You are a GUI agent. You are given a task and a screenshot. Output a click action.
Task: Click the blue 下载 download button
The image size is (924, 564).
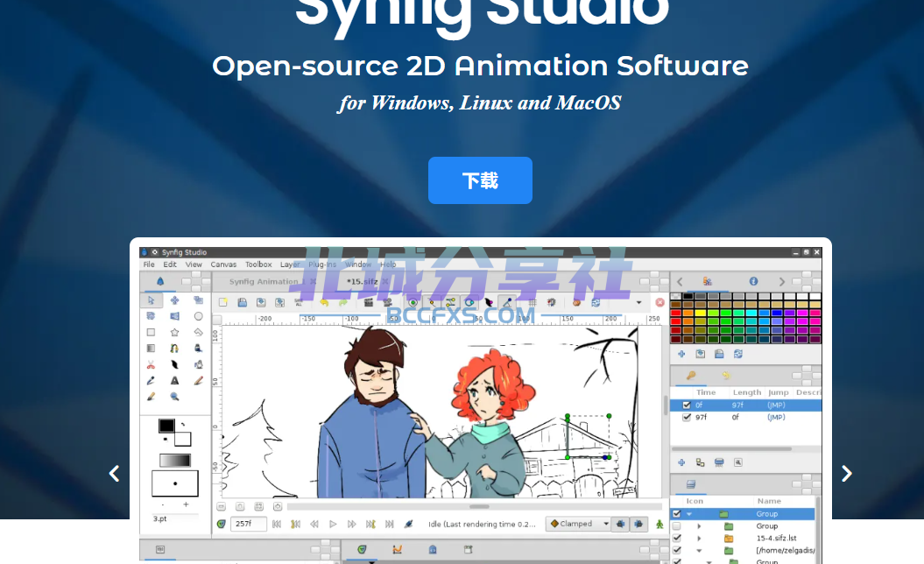(480, 180)
